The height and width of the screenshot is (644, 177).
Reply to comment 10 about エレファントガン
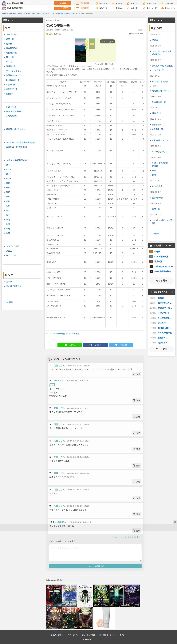(x=136, y=530)
